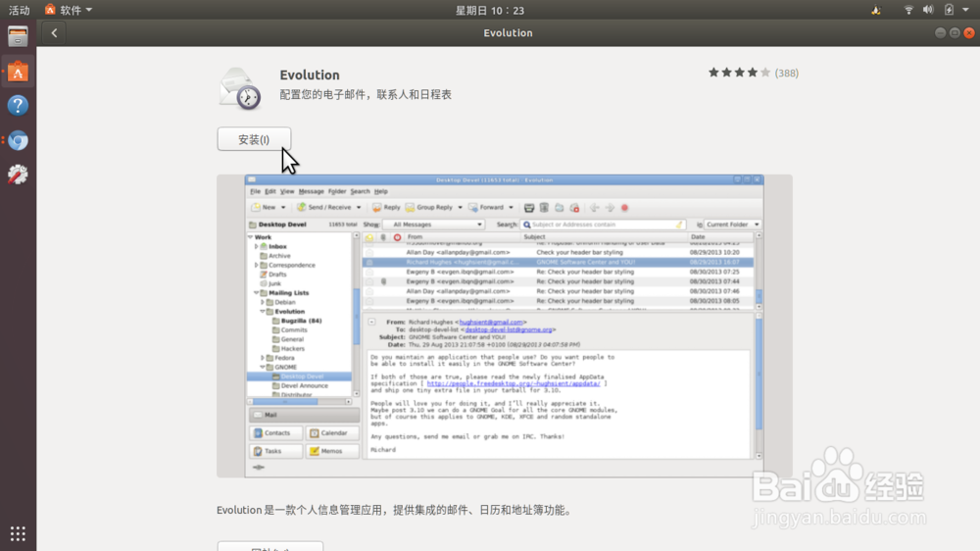Image resolution: width=980 pixels, height=551 pixels.
Task: Click the description starting "Evolution 是一款个人信息管理应用"
Action: click(395, 511)
